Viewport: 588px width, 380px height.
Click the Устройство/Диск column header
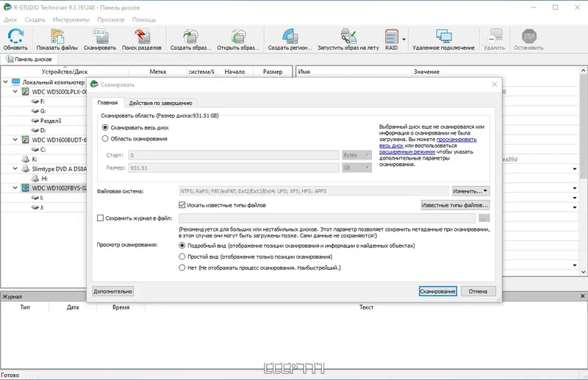(65, 71)
